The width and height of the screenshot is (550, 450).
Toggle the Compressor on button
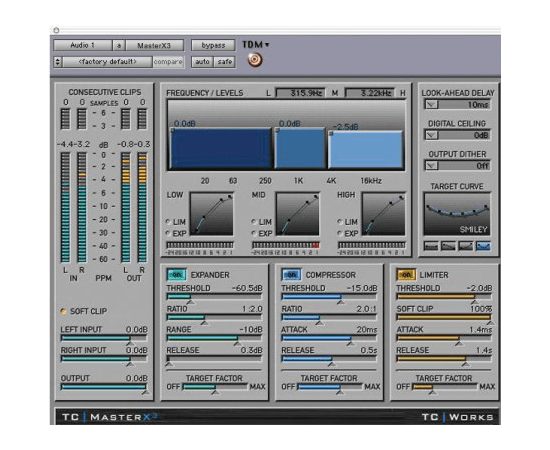point(291,275)
